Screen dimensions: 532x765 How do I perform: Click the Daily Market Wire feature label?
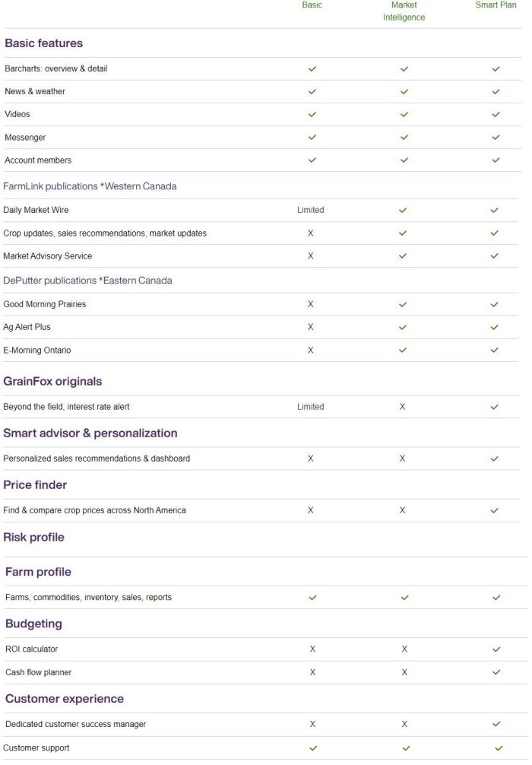pyautogui.click(x=36, y=210)
